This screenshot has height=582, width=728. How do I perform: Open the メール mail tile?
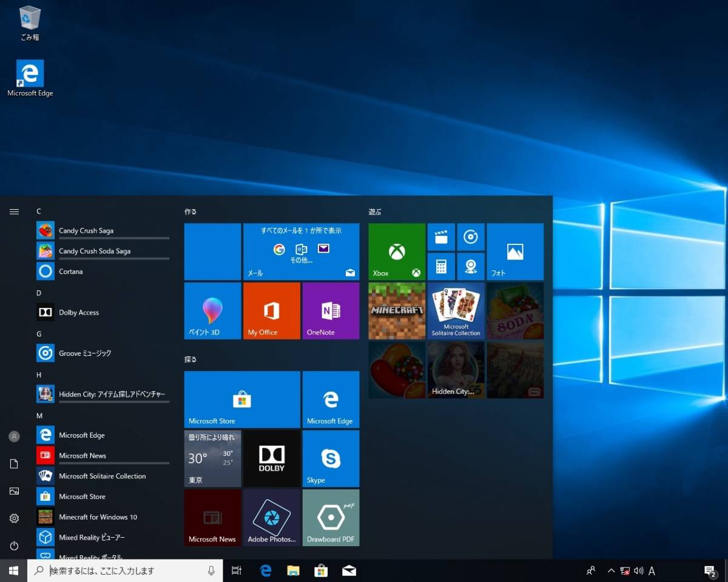click(x=301, y=252)
